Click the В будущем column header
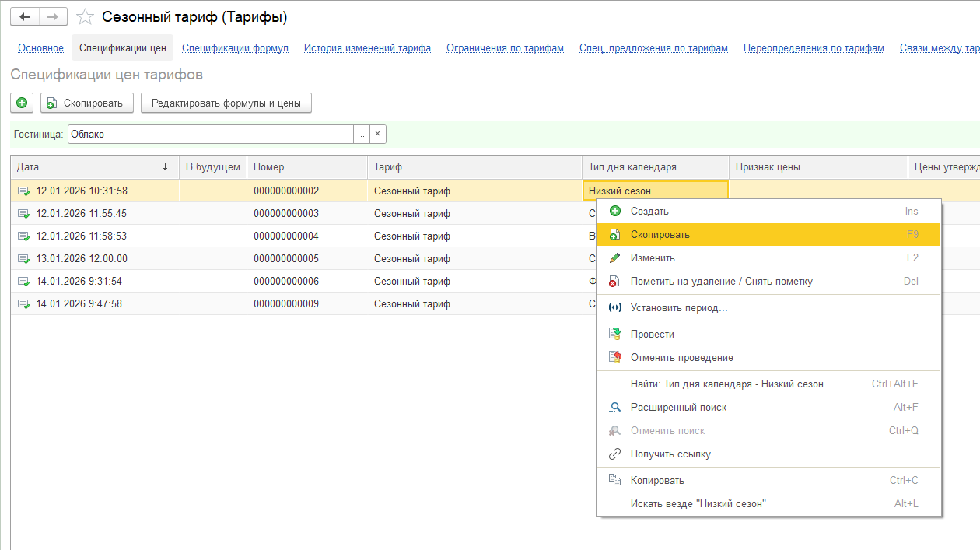980x550 pixels. point(213,167)
